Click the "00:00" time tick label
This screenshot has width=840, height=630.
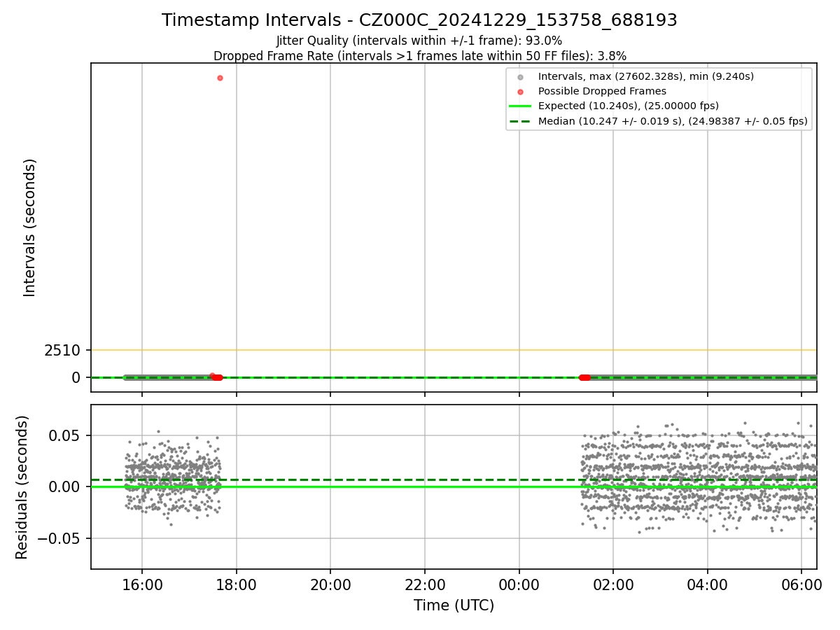(519, 585)
